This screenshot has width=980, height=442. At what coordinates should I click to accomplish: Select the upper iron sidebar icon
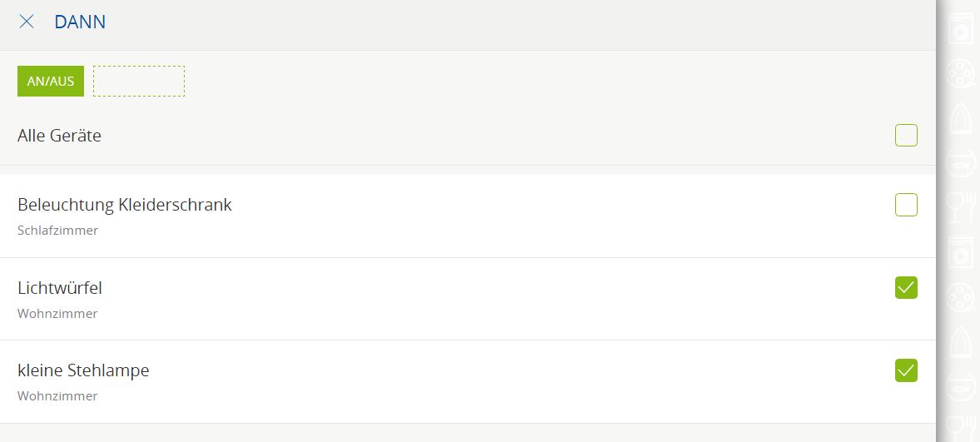click(961, 117)
